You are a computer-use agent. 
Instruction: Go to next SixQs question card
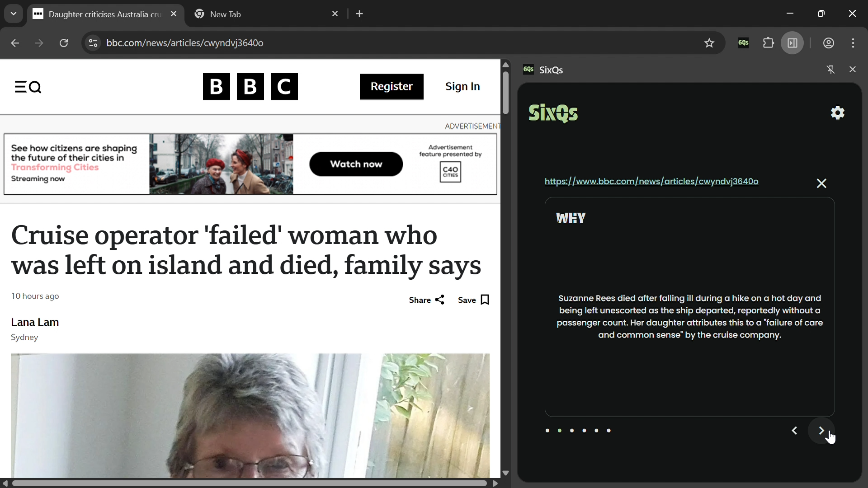tap(821, 431)
